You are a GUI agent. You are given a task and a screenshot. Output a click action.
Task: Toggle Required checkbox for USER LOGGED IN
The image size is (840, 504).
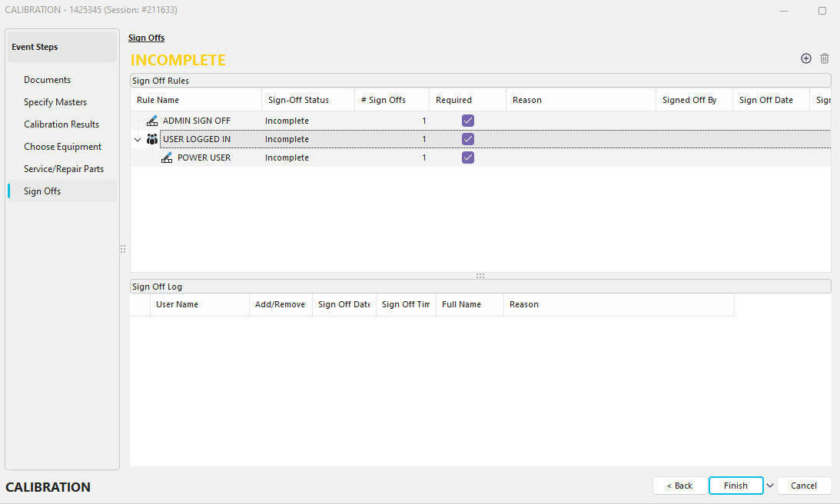pos(468,139)
